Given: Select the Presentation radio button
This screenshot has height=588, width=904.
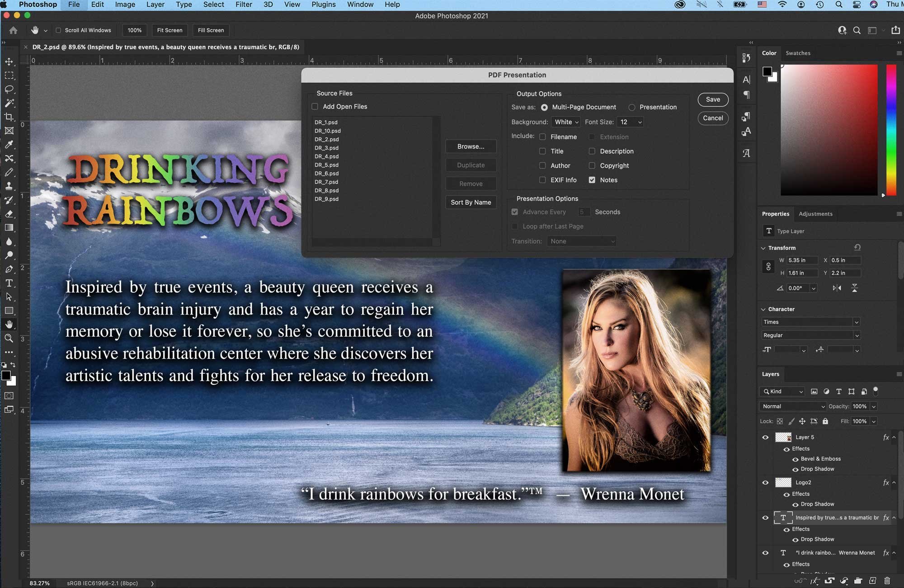Looking at the screenshot, I should tap(631, 107).
